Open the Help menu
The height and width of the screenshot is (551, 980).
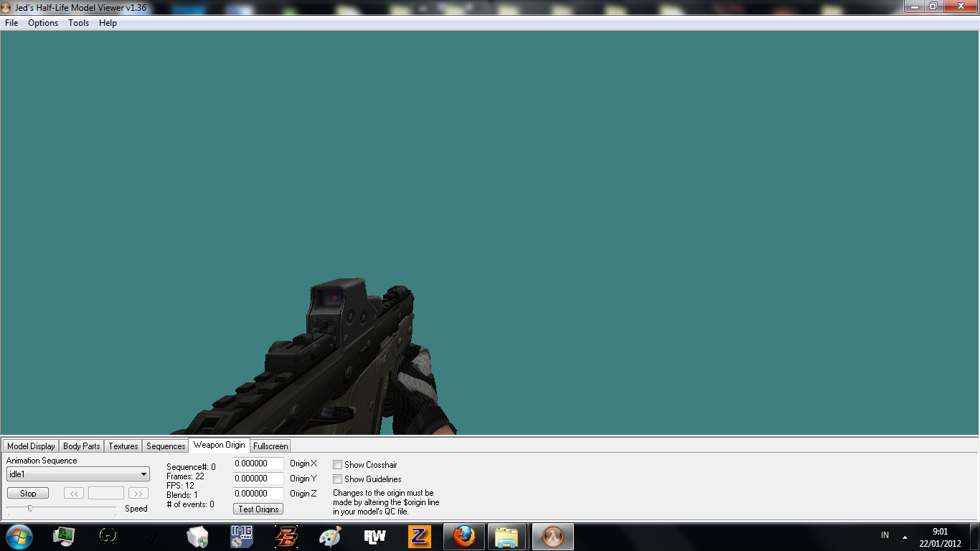tap(108, 23)
